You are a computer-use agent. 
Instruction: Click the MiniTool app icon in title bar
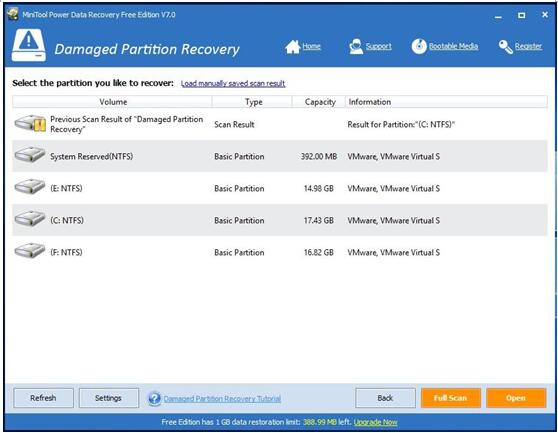pyautogui.click(x=13, y=15)
